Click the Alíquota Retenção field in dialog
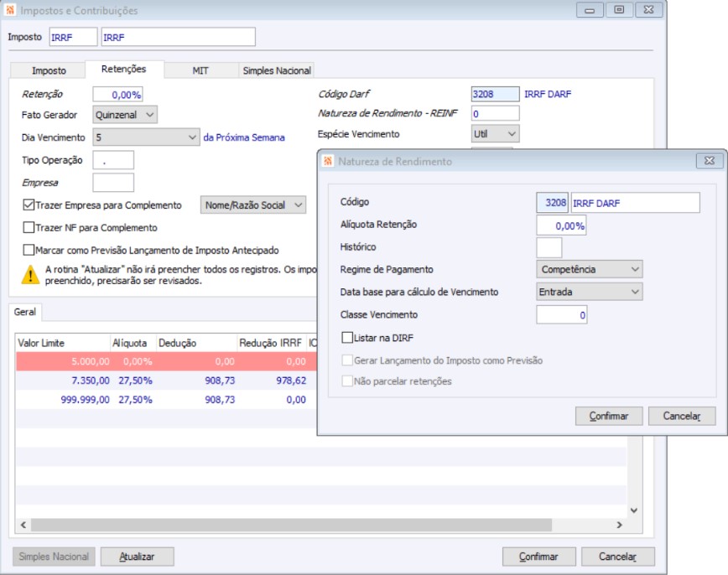Viewport: 728px width, 575px height. pos(561,225)
